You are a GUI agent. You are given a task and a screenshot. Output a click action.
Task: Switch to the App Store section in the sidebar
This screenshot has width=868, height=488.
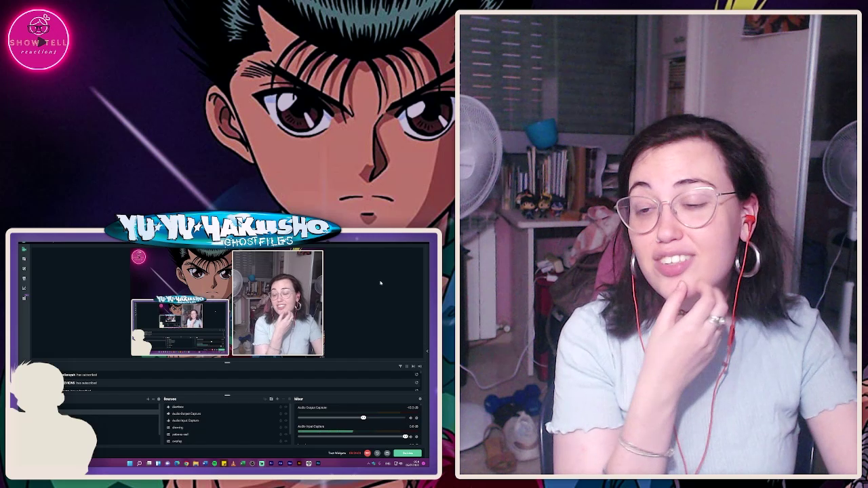[x=24, y=268]
